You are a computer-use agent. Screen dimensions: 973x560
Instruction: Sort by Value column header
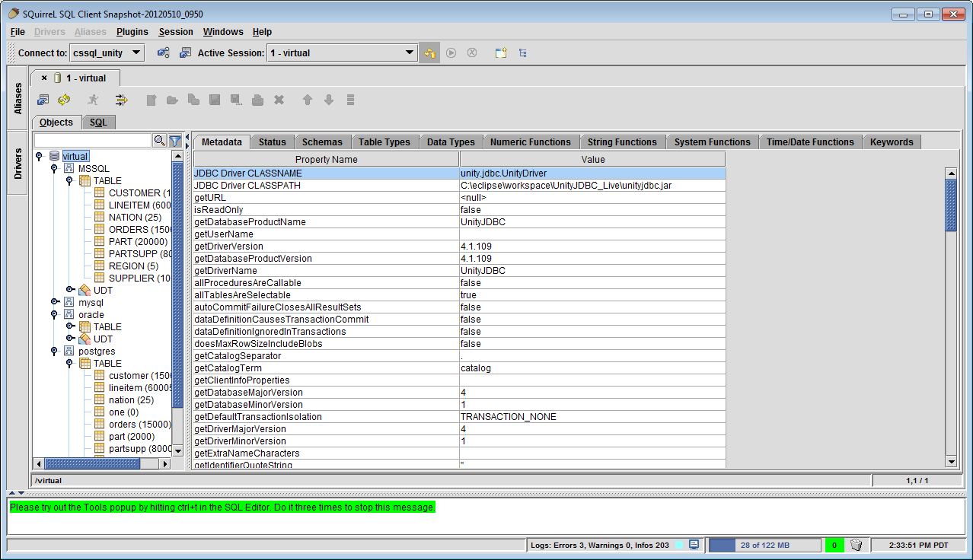pos(593,159)
